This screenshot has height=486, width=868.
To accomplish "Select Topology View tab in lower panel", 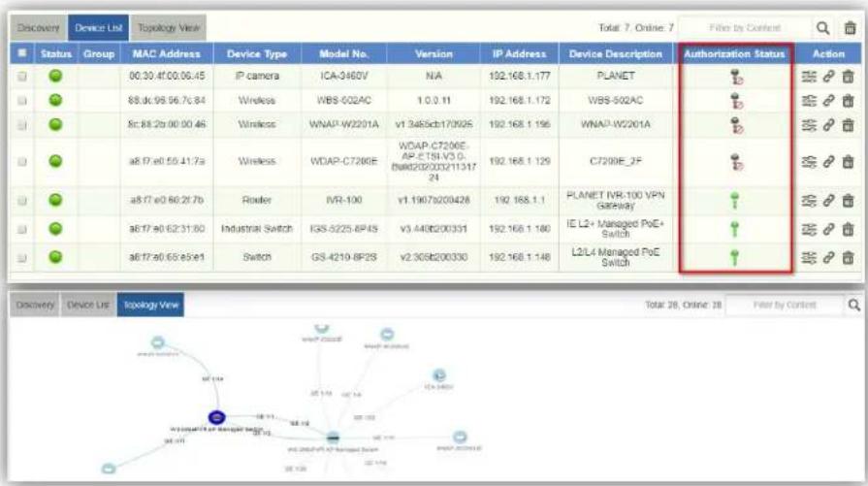I will click(150, 305).
